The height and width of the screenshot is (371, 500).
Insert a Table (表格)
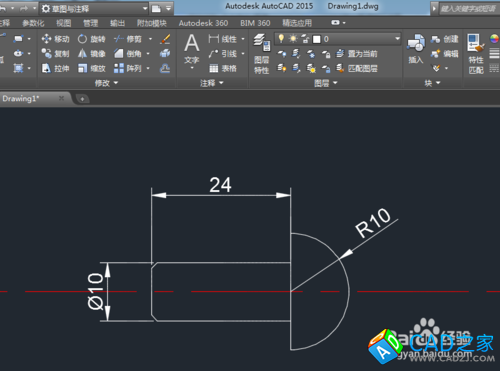tap(223, 69)
